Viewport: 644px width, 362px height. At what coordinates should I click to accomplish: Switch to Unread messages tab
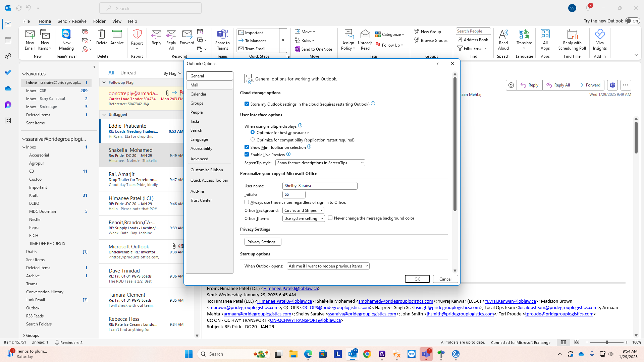click(128, 73)
